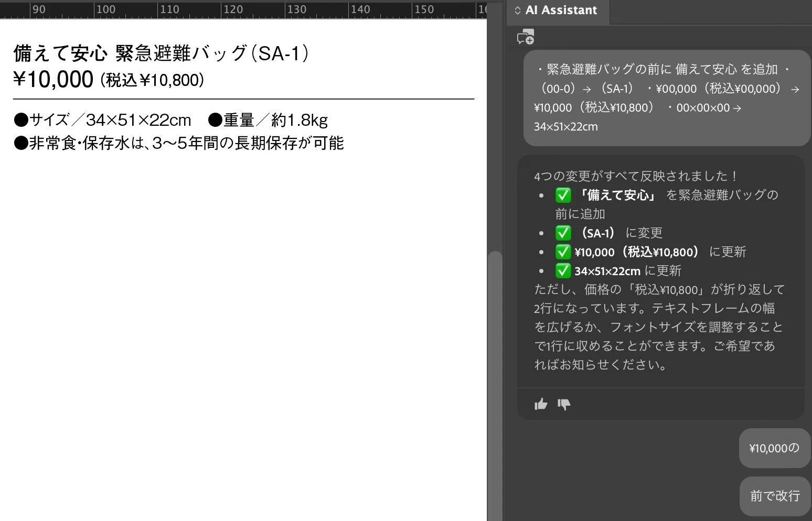Click the note beginning ただし、価格の
The image size is (812, 521).
click(659, 327)
